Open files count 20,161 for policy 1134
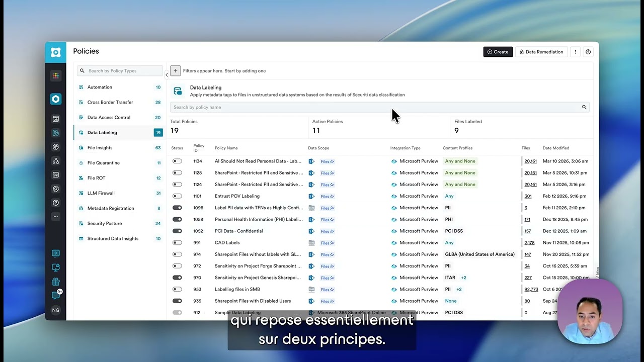Image resolution: width=644 pixels, height=362 pixels. click(530, 161)
